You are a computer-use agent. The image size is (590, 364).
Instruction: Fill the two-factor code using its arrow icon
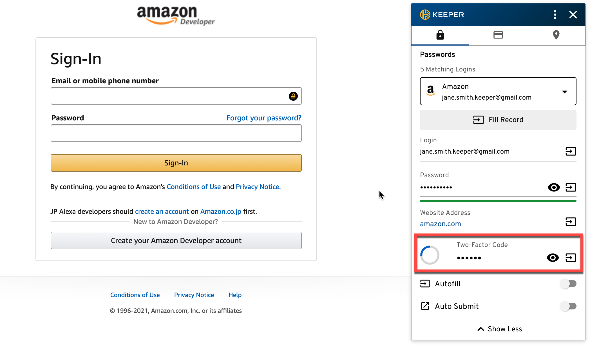point(571,258)
